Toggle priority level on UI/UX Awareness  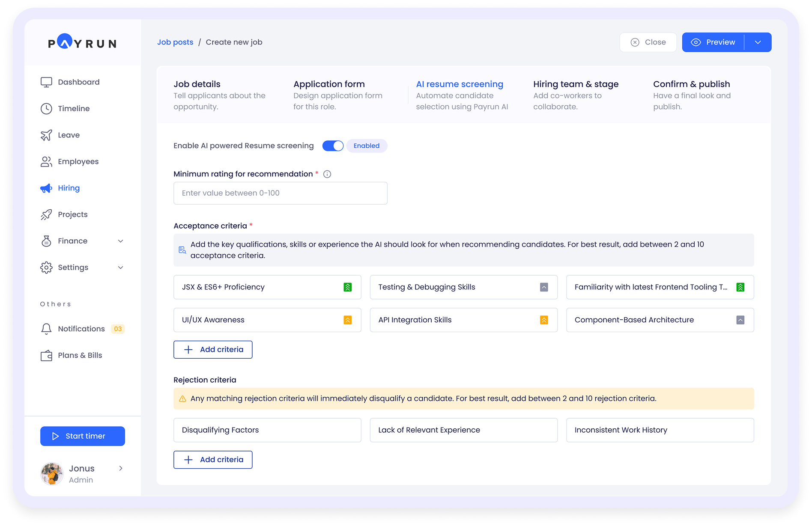point(348,320)
